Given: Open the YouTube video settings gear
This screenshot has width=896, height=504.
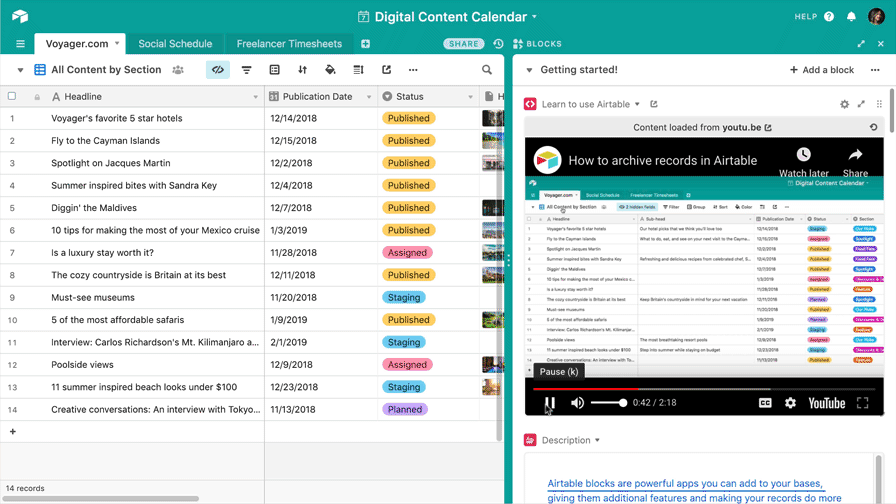Looking at the screenshot, I should point(790,403).
